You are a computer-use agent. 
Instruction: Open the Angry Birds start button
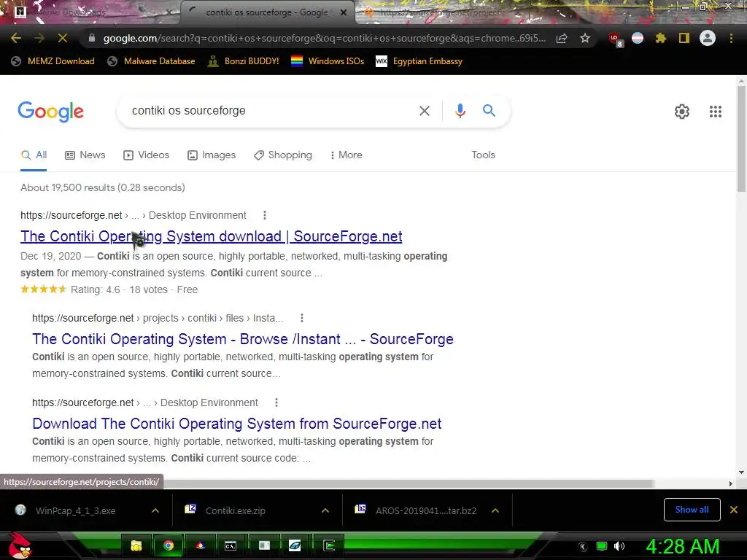click(20, 545)
